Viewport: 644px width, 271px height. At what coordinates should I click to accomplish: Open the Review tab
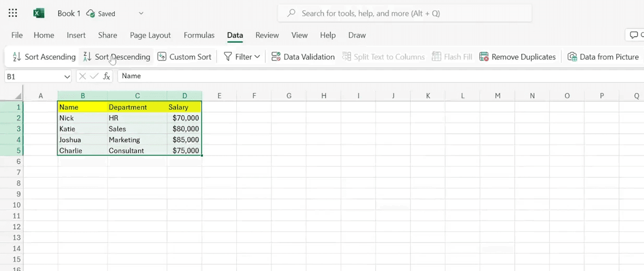(x=267, y=35)
